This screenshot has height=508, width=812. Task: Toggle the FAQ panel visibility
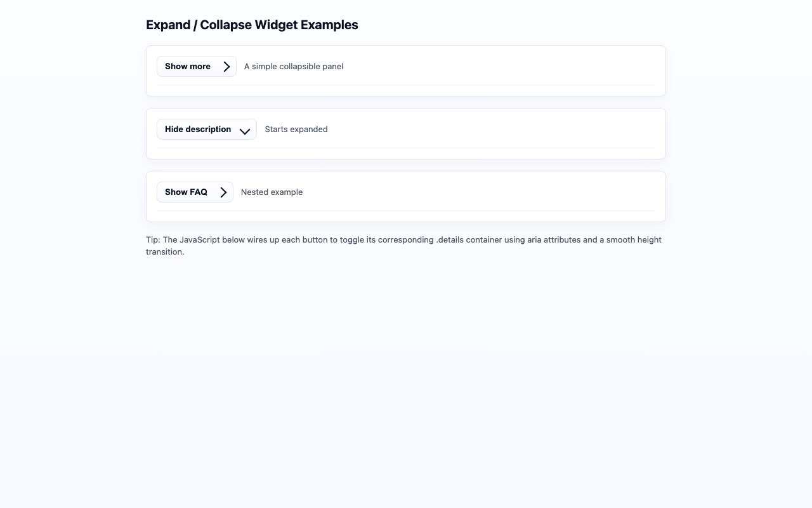pyautogui.click(x=195, y=192)
